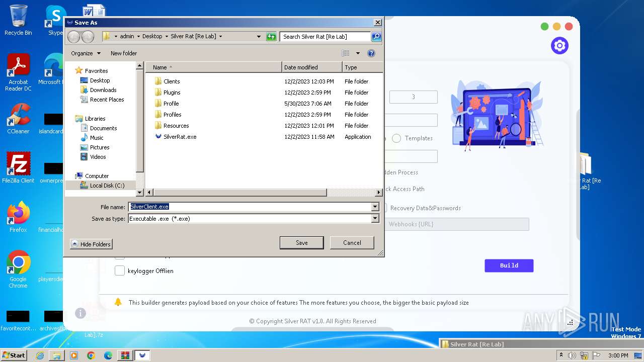644x362 pixels.
Task: Open the Recycle Bin desktop icon
Action: pyautogui.click(x=18, y=20)
